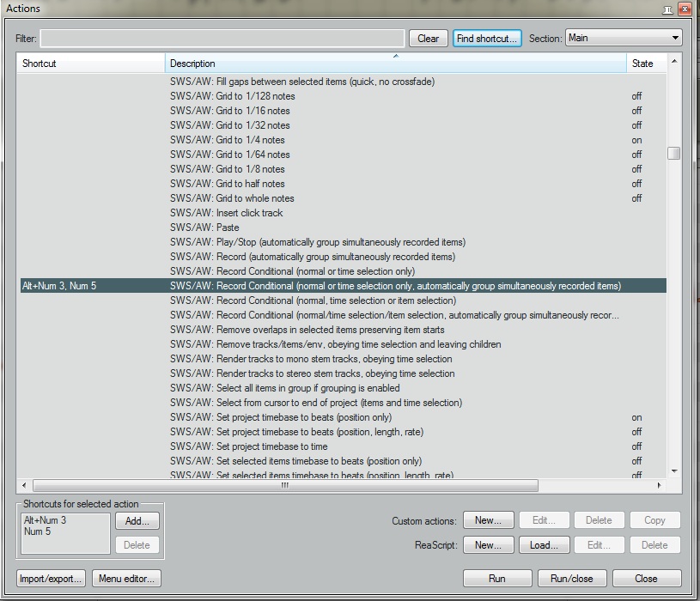Screen dimensions: 700x601
Task: Create a new ReaScript
Action: 488,545
